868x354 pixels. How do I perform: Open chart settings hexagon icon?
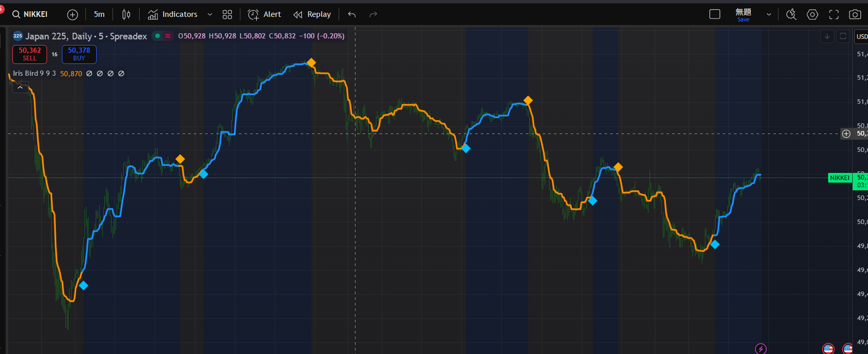813,14
